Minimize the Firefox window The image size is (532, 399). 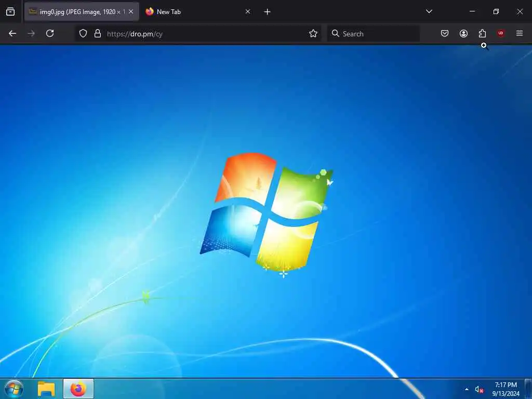(x=472, y=11)
